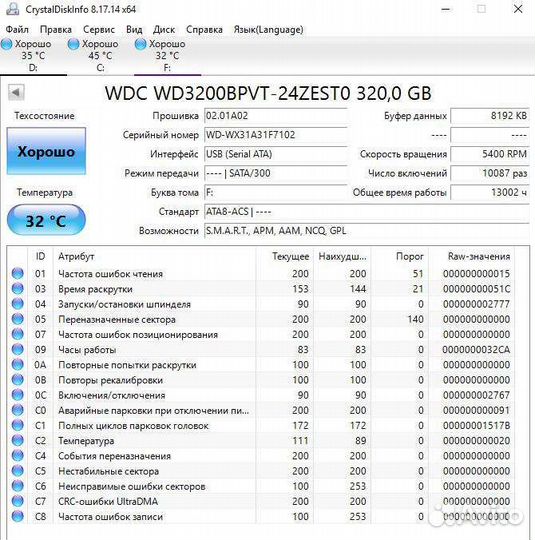
Task: Open the Вид menu
Action: coord(134,30)
